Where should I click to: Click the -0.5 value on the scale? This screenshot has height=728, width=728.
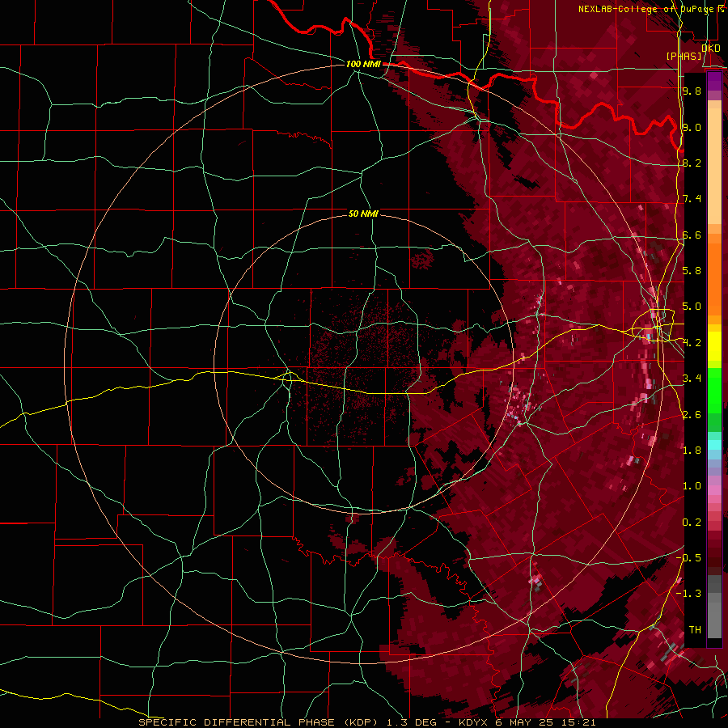coord(689,558)
